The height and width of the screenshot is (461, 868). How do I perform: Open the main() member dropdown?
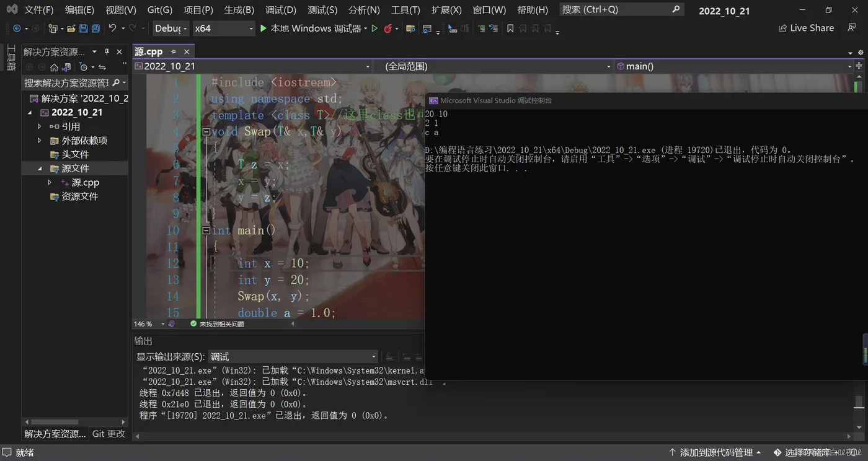pyautogui.click(x=735, y=66)
